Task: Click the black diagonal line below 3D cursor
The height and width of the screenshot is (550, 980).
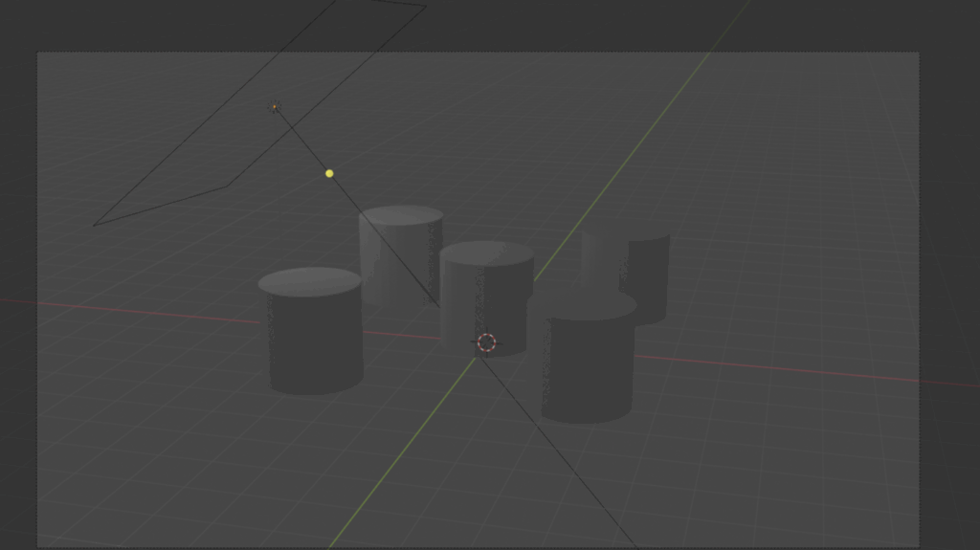Action: pos(560,450)
